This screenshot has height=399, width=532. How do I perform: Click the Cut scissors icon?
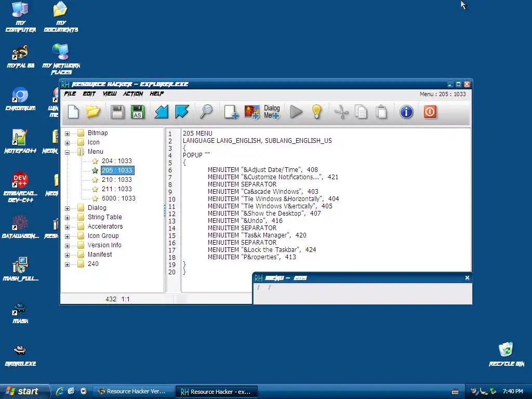coord(341,112)
